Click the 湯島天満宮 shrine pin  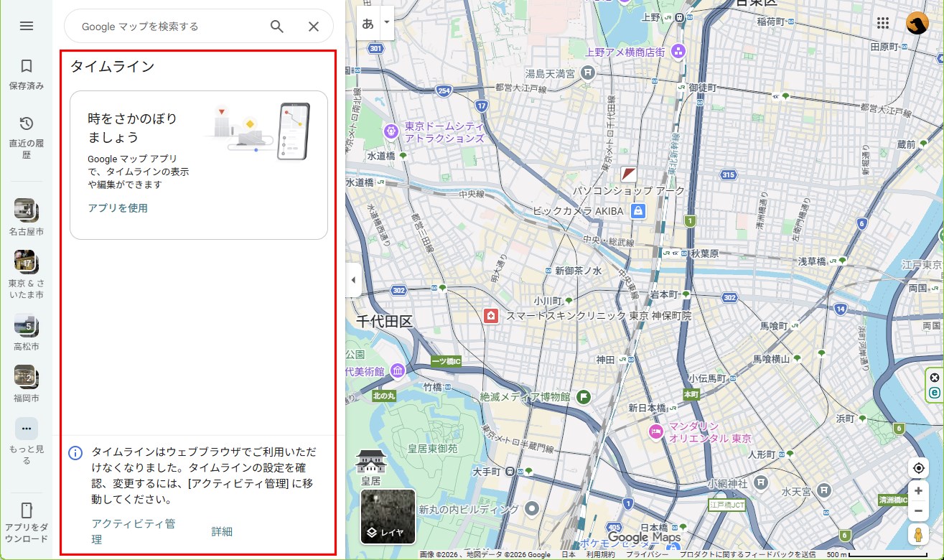pyautogui.click(x=588, y=73)
